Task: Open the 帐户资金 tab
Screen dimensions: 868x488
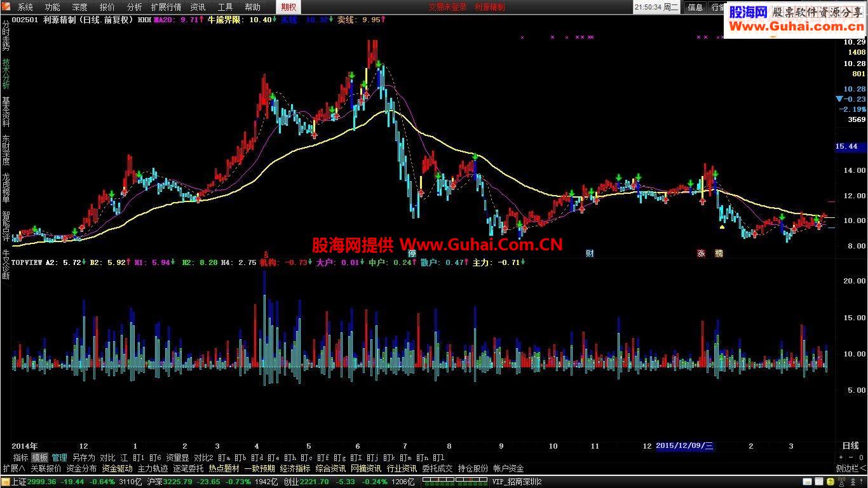Action: click(x=508, y=469)
